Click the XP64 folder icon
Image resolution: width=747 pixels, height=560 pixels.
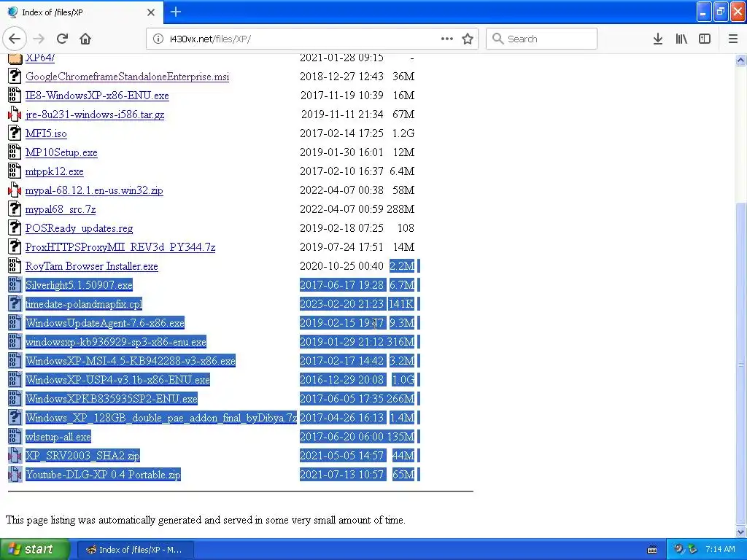15,58
